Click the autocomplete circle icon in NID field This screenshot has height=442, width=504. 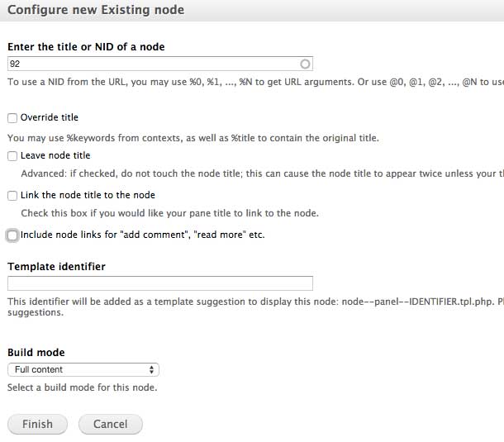(x=305, y=64)
